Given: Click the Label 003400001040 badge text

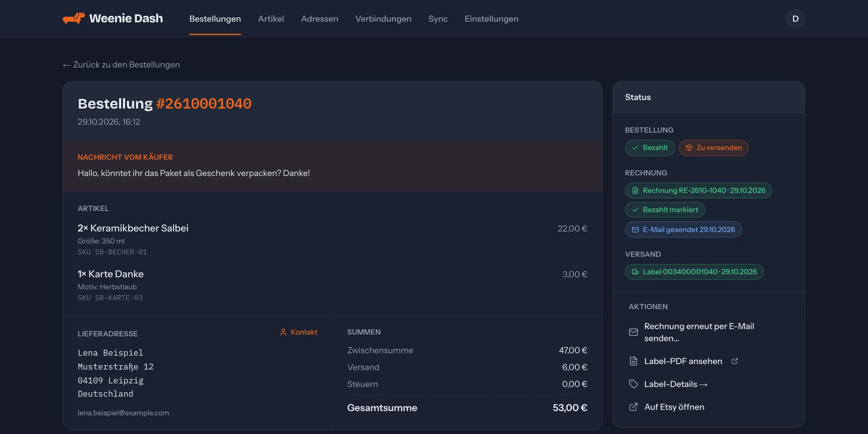Looking at the screenshot, I should coord(699,272).
